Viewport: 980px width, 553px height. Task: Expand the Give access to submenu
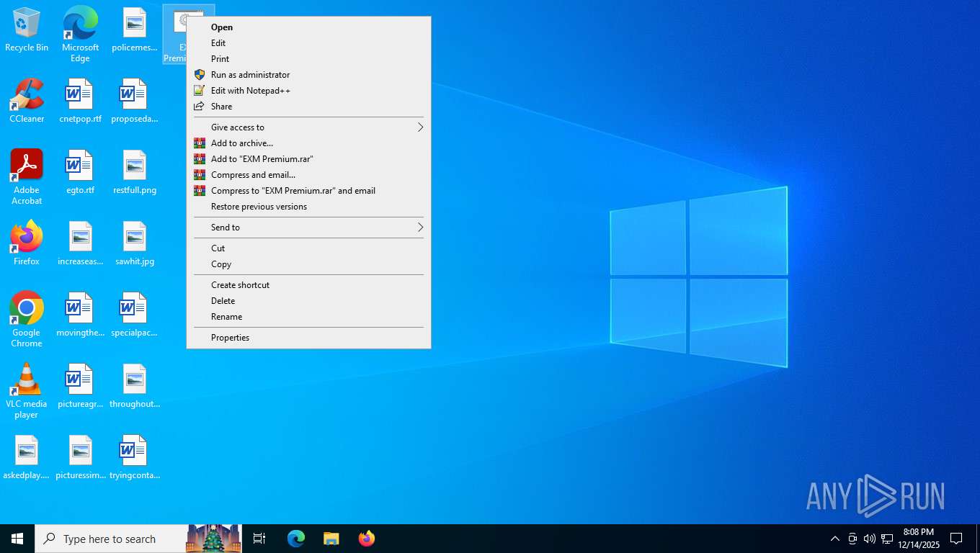click(308, 127)
